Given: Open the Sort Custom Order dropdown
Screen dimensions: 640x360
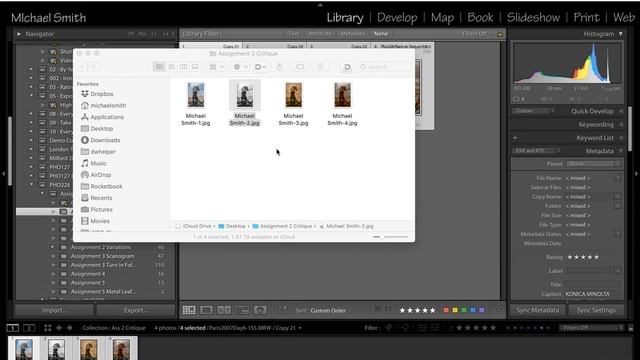Looking at the screenshot, I should pos(328,311).
